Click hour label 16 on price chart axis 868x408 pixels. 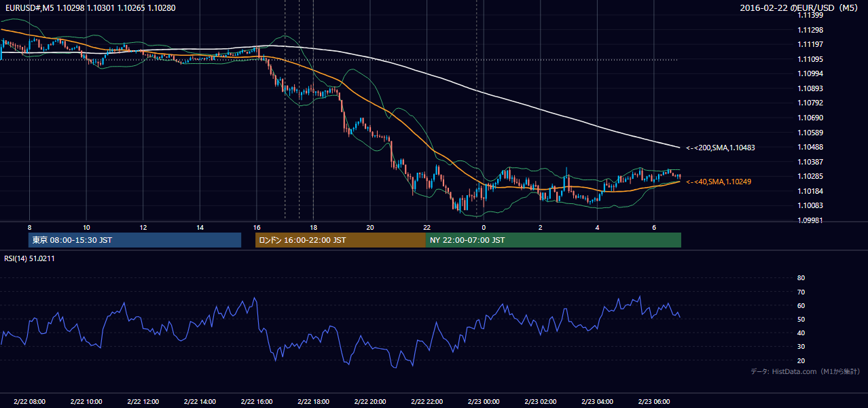click(x=256, y=227)
